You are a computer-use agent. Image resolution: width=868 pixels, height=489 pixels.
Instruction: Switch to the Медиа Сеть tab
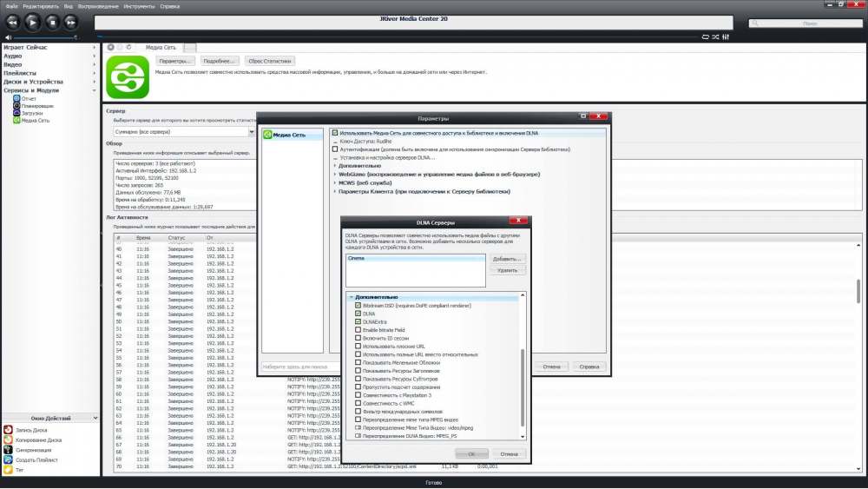(x=161, y=48)
